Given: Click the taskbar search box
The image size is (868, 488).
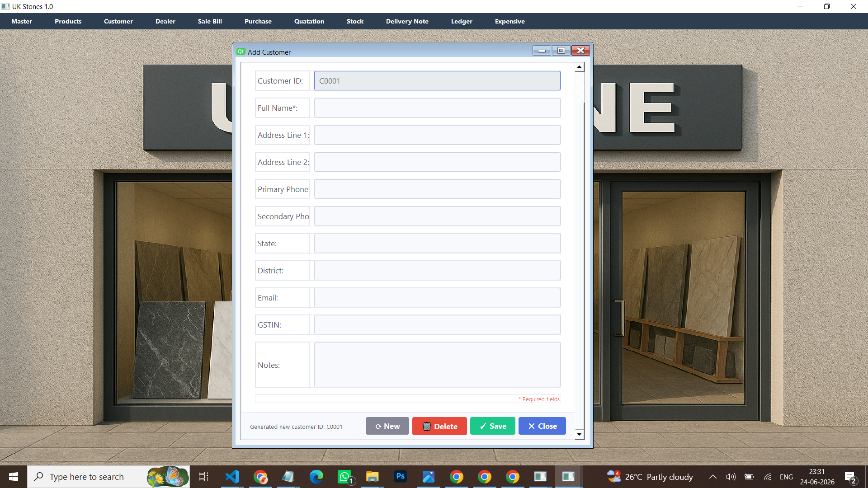Looking at the screenshot, I should 108,477.
